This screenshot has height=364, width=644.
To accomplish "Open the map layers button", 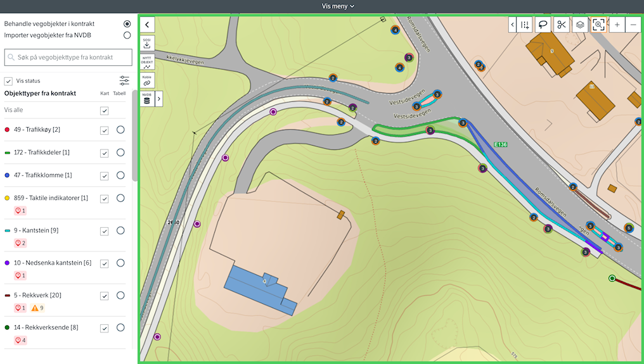I will click(x=580, y=25).
